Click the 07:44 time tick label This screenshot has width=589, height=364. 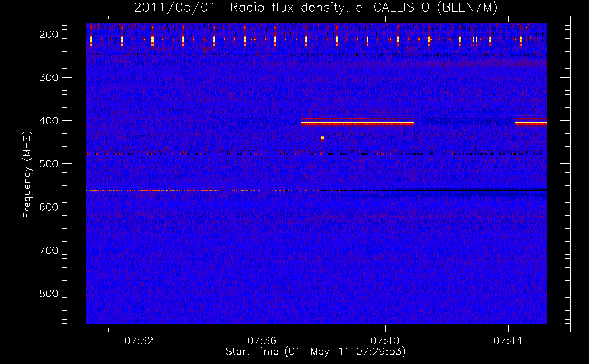pos(508,341)
